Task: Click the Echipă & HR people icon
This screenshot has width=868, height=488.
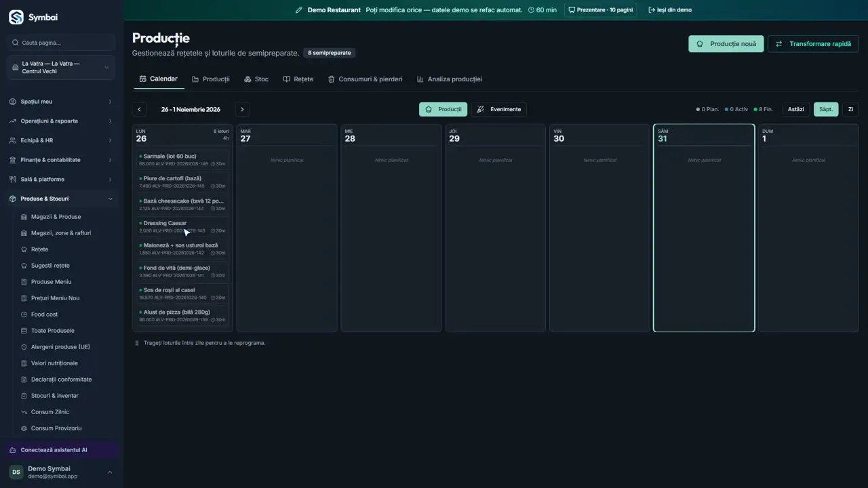Action: click(x=13, y=140)
